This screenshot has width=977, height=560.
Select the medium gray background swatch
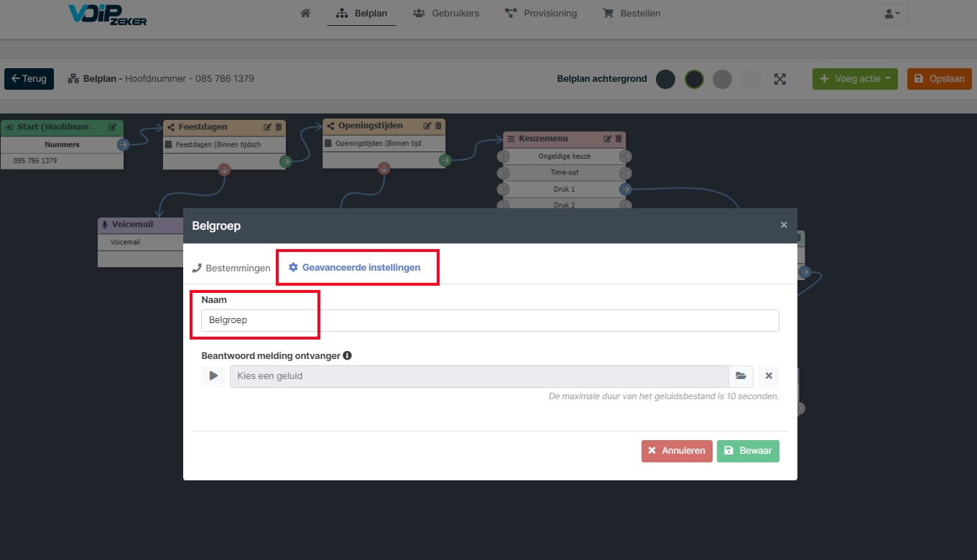tap(722, 79)
